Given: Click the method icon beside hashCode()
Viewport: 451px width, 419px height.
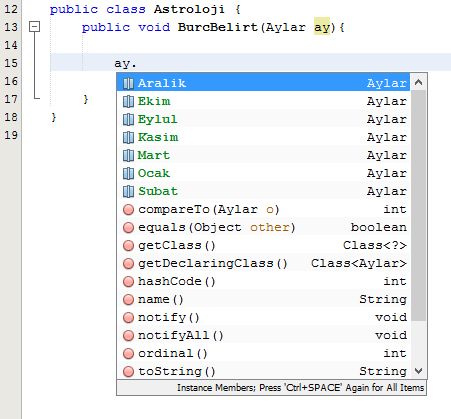Looking at the screenshot, I should (x=128, y=281).
